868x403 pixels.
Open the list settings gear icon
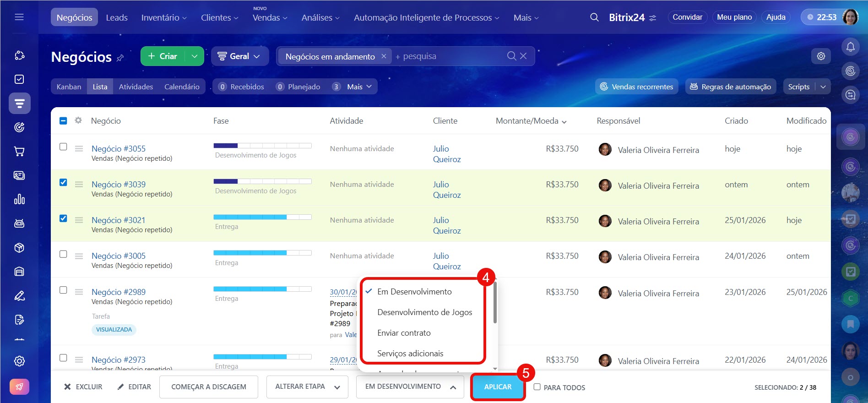pyautogui.click(x=821, y=56)
